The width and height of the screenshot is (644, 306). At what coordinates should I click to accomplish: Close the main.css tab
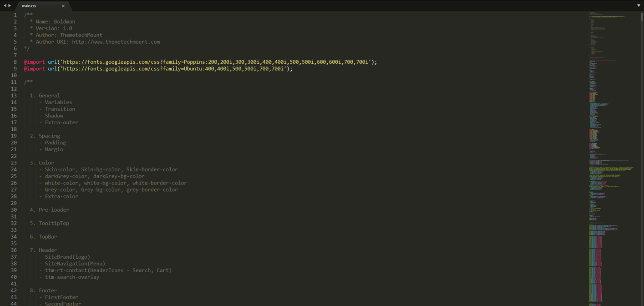(x=63, y=6)
